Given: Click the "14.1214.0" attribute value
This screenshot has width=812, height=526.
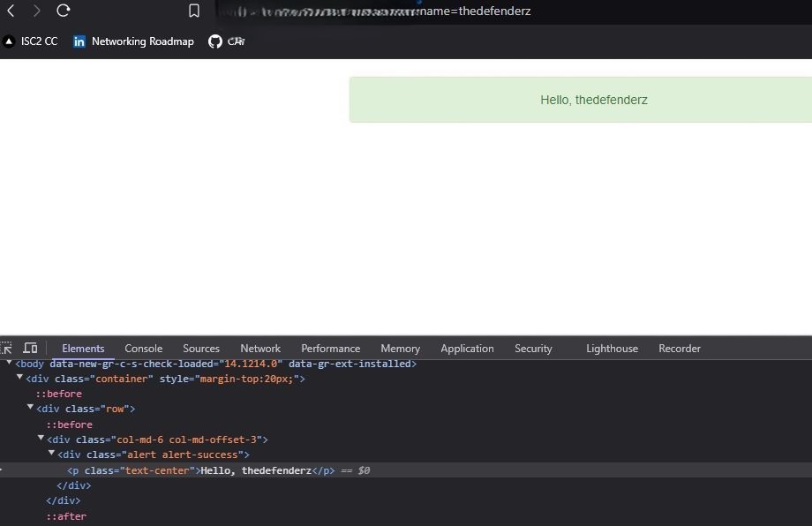Looking at the screenshot, I should 251,364.
